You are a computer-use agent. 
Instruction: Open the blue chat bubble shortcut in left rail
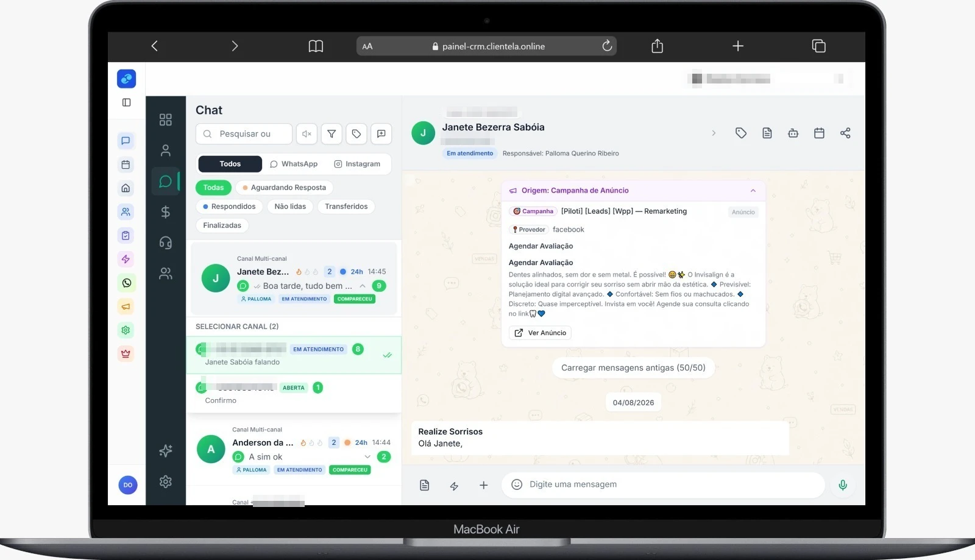pos(126,141)
